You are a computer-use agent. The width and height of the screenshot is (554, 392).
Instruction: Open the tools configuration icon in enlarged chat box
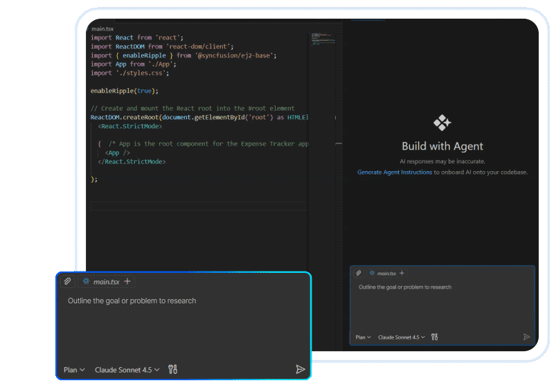(173, 370)
